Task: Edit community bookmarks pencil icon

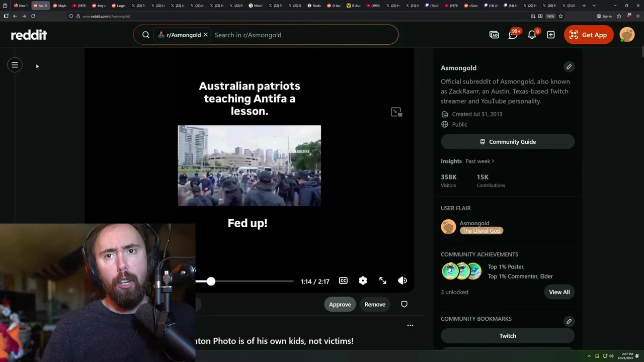Action: coord(569,321)
